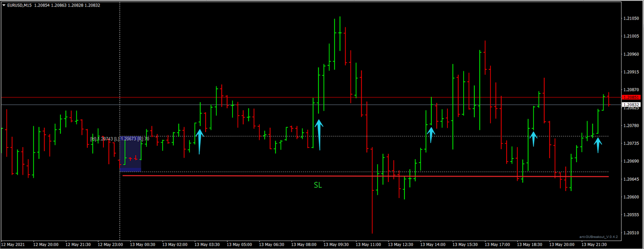
Task: Click the 1.20555 price scale label
Action: coord(632,215)
